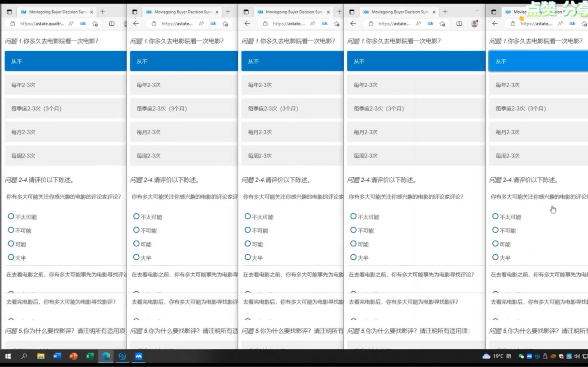Click translate icon in fourth browser window
Image resolution: width=588 pixels, height=367 pixels.
pos(430,24)
